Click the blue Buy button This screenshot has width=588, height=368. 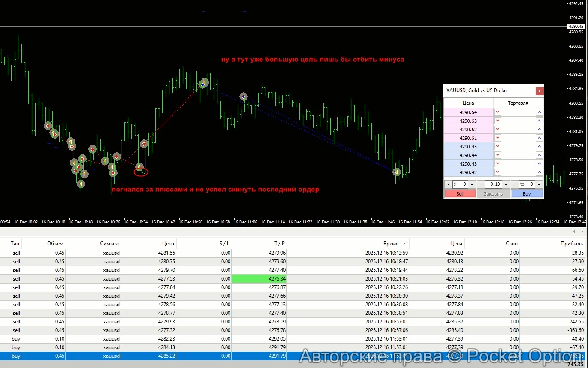(527, 194)
